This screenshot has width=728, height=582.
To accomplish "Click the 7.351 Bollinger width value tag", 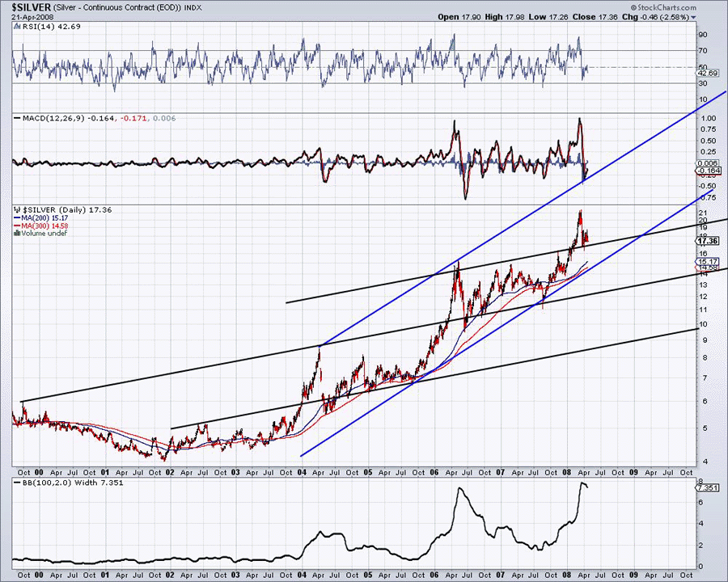I will click(707, 488).
